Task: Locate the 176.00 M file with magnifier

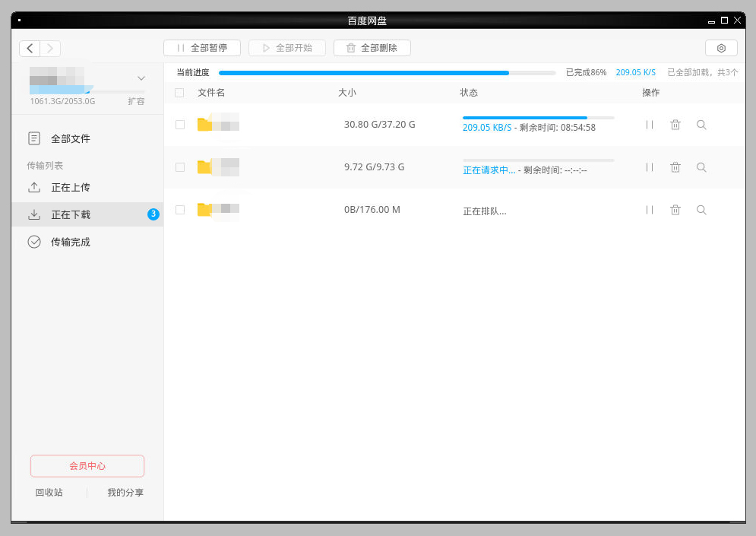Action: pos(701,210)
